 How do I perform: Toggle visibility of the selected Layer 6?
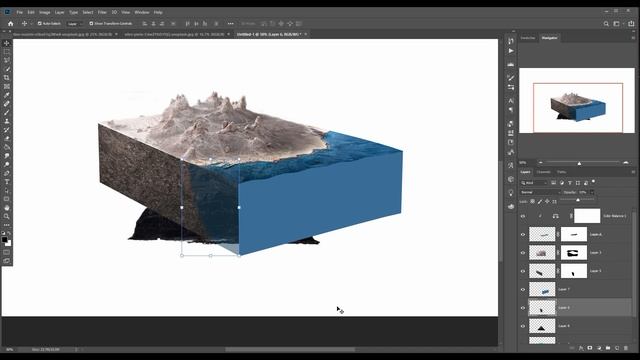pyautogui.click(x=523, y=308)
